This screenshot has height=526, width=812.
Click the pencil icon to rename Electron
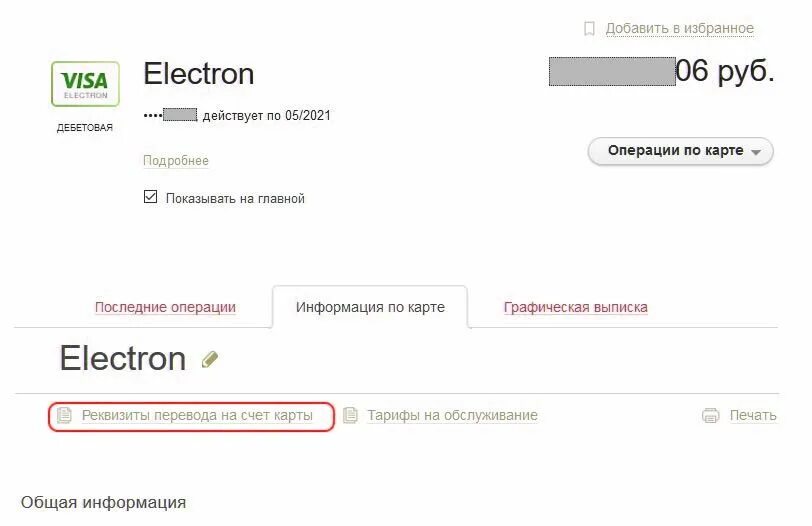[210, 359]
